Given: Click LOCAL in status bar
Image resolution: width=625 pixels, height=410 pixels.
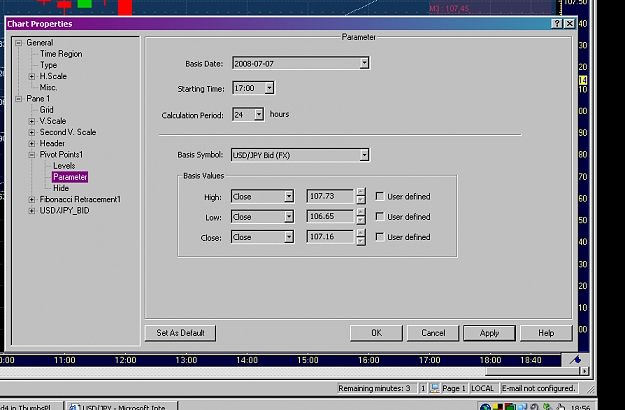Looking at the screenshot, I should click(482, 388).
